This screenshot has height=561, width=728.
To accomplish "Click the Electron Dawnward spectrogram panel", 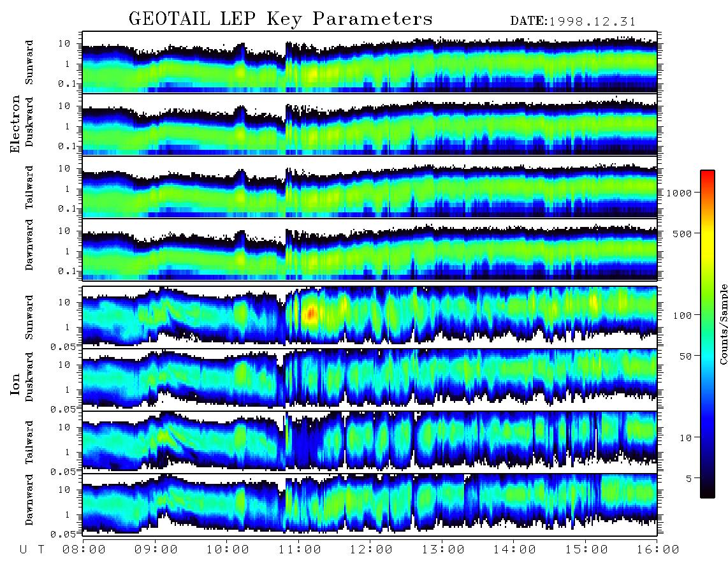I will click(x=370, y=250).
